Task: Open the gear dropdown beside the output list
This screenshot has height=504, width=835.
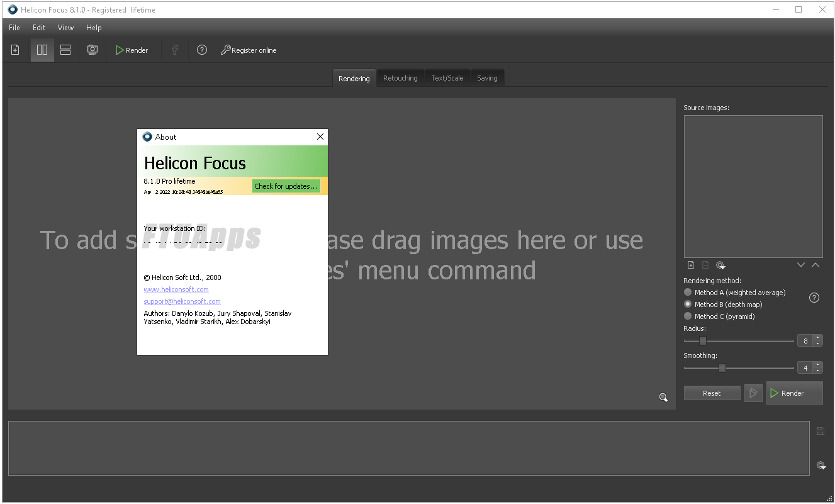Action: 821,466
